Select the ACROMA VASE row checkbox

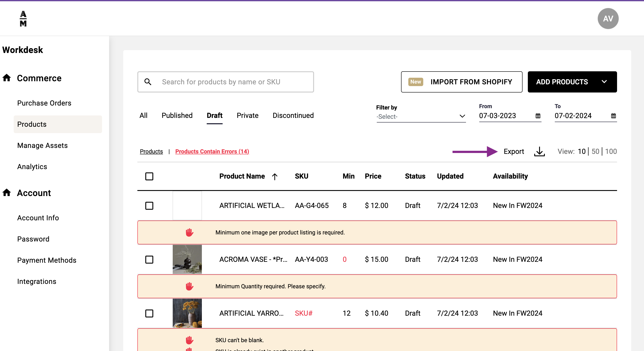click(x=149, y=260)
